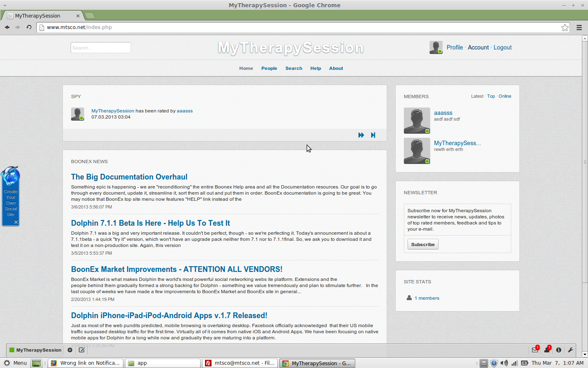Click the gear settings icon in member bar

70,350
